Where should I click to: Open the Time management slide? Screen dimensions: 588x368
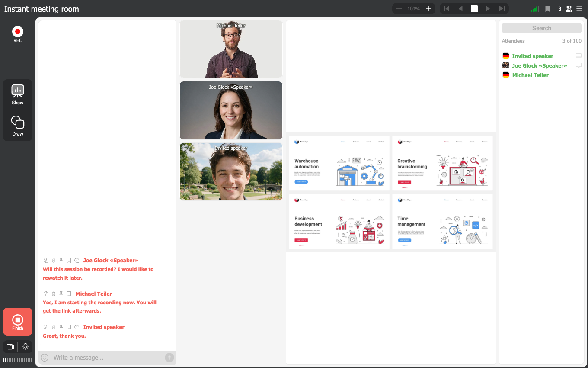[442, 221]
